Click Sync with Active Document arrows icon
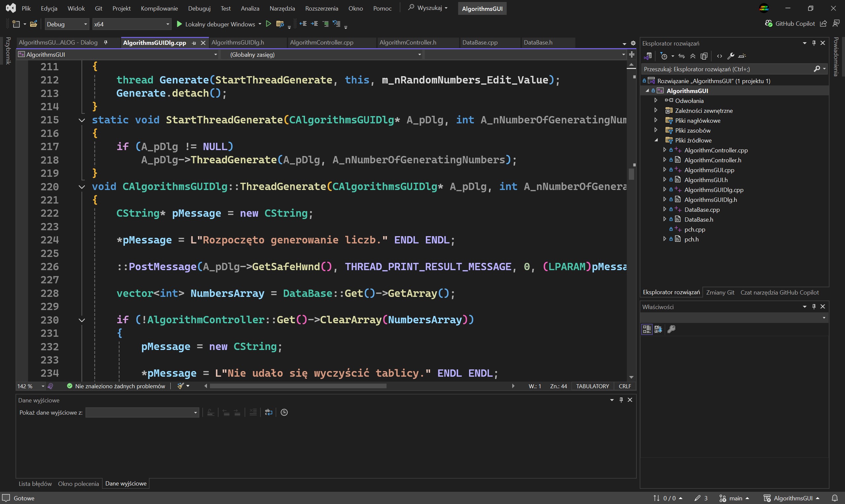The image size is (845, 504). pos(682,56)
